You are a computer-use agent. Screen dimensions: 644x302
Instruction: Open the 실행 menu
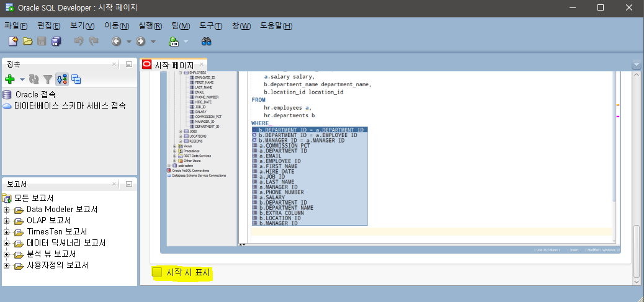pos(150,26)
